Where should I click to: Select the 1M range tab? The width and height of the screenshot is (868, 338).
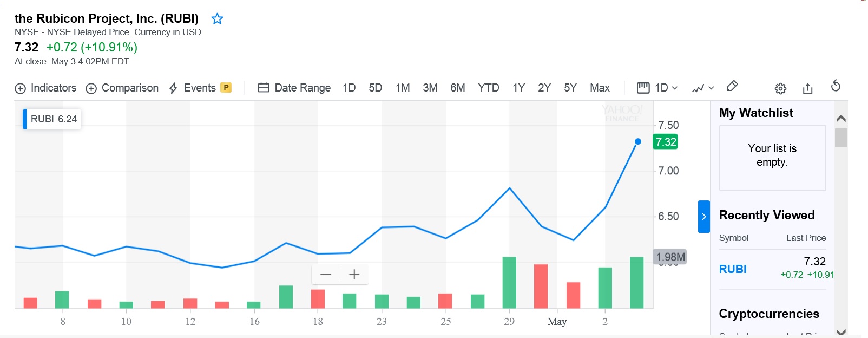(x=403, y=88)
